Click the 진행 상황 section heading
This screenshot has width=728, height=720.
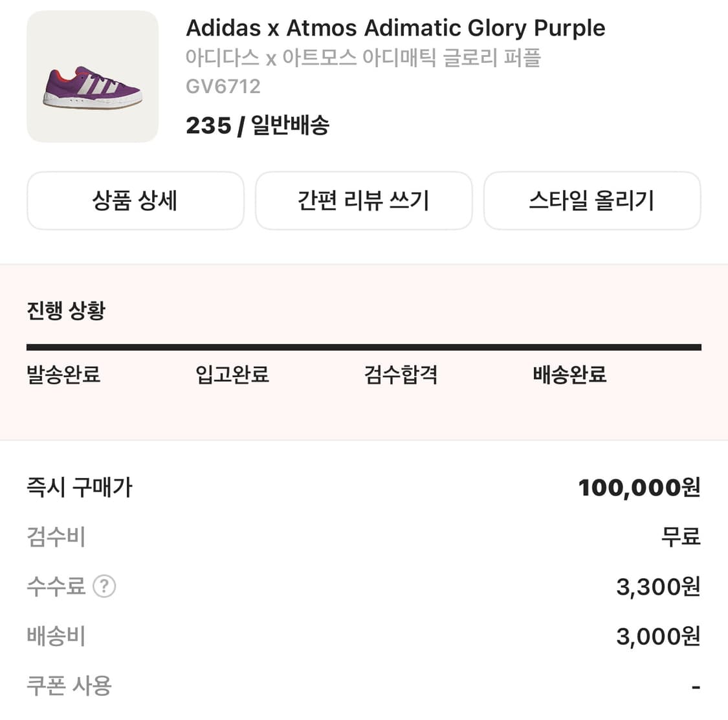coord(66,311)
